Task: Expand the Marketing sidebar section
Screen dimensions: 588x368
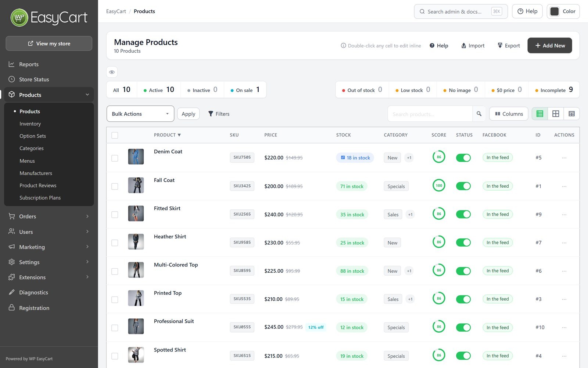Action: click(x=49, y=247)
